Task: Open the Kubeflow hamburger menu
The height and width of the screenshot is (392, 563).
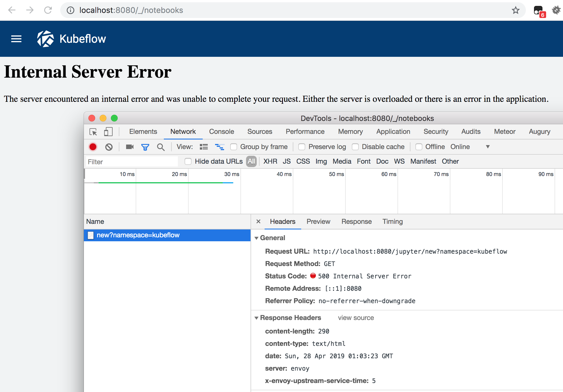Action: [x=16, y=39]
